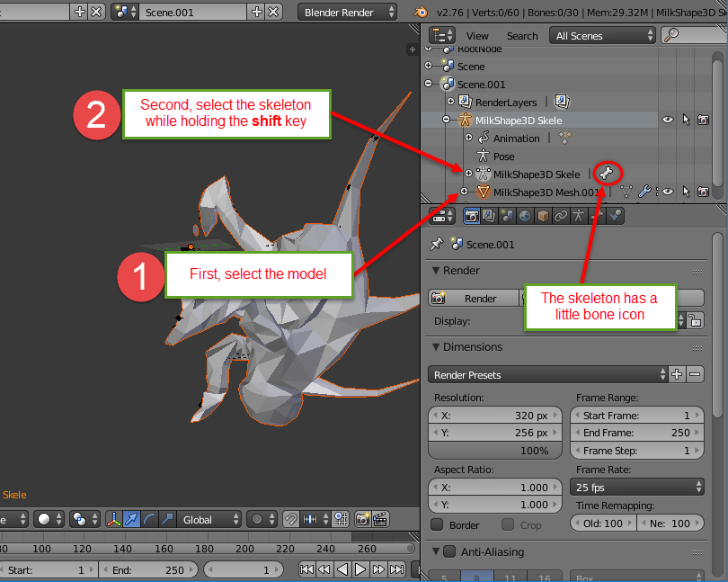Delete the current screen layout with the X button
This screenshot has width=728, height=582.
[x=96, y=12]
